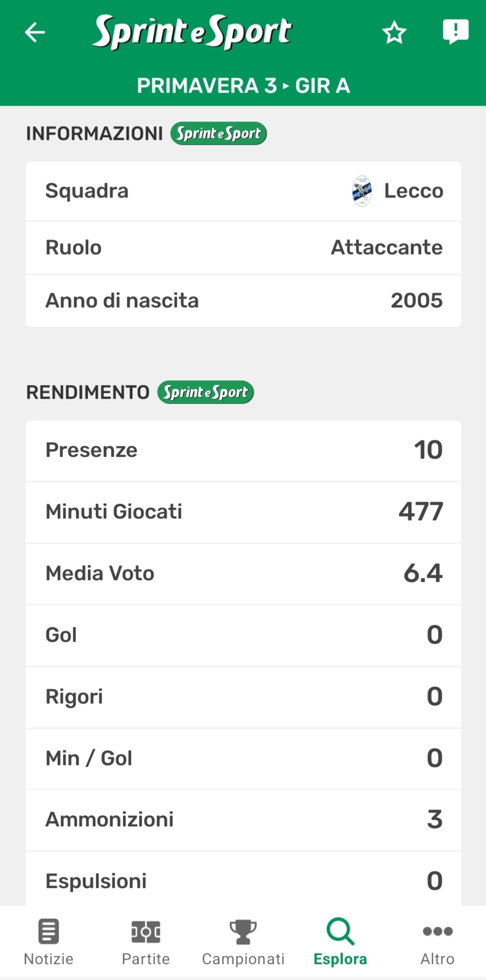Image resolution: width=486 pixels, height=980 pixels.
Task: Tap the Lecco team crest
Action: (x=362, y=191)
